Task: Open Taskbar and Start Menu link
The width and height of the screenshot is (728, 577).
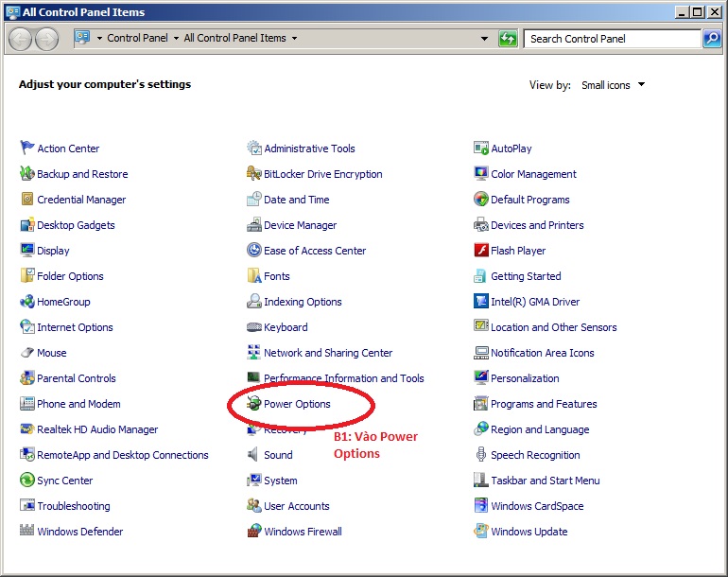Action: (546, 481)
